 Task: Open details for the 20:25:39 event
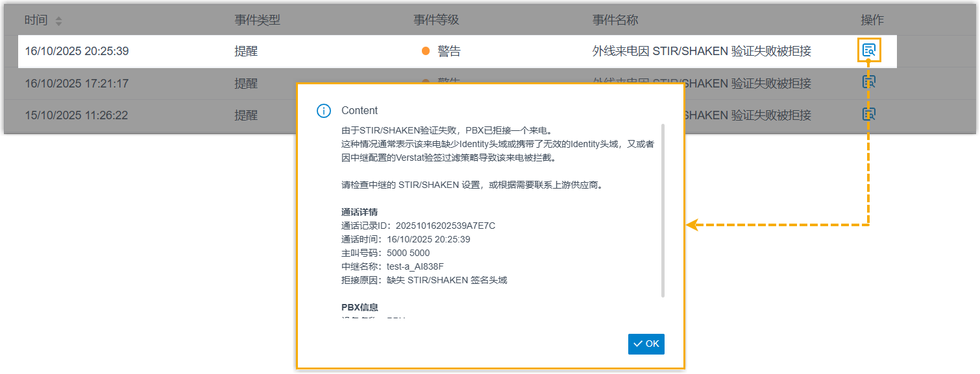click(x=868, y=50)
